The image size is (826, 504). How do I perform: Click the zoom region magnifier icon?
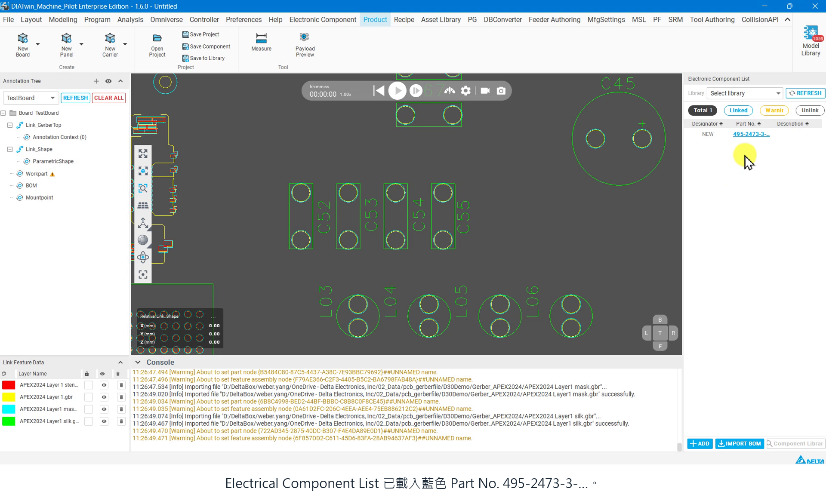tap(143, 188)
